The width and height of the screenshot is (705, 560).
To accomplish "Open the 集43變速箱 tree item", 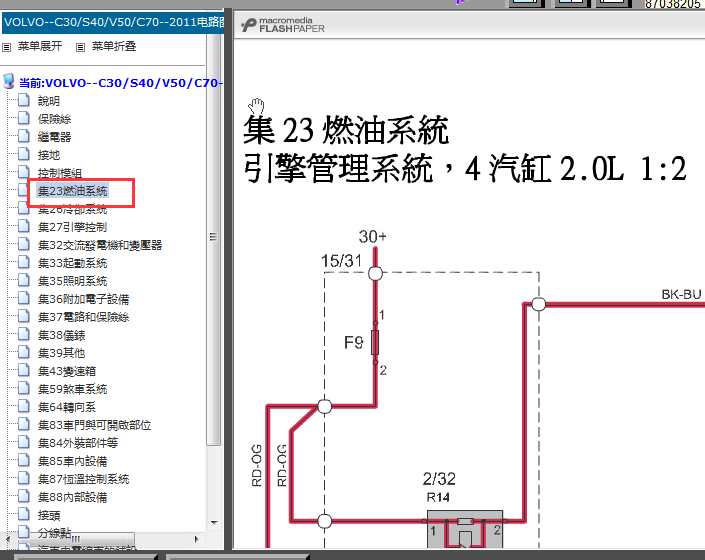I will click(67, 371).
